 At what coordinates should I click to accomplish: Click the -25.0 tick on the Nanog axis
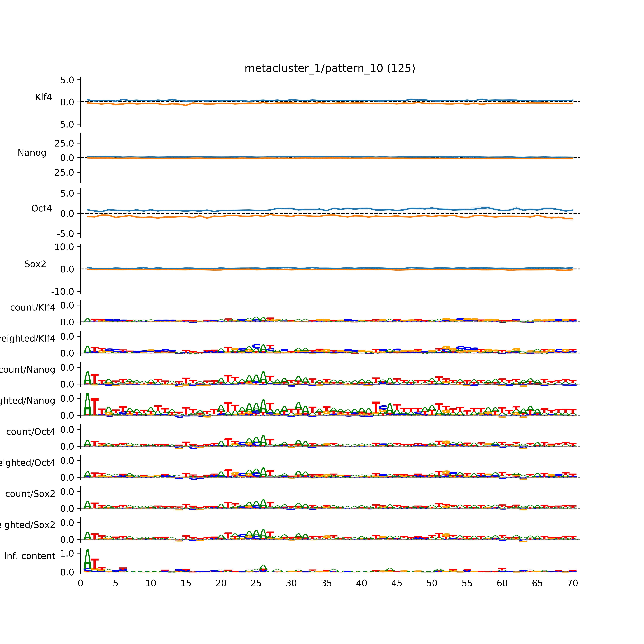click(63, 173)
